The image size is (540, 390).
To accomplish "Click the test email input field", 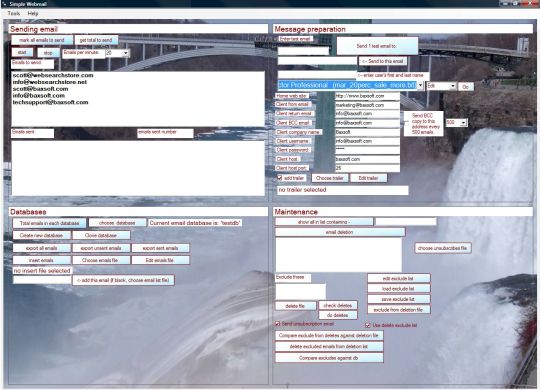I will coord(303,51).
